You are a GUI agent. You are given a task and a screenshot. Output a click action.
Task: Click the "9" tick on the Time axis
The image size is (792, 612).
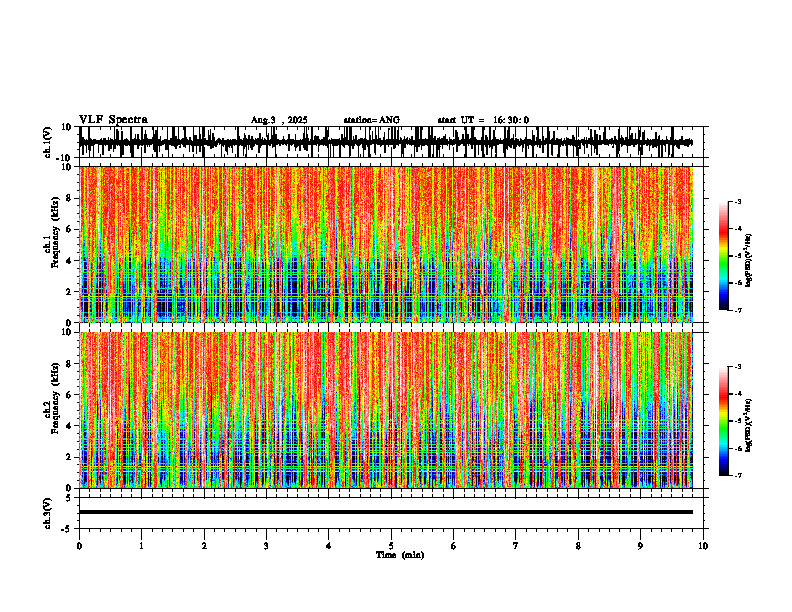click(640, 546)
